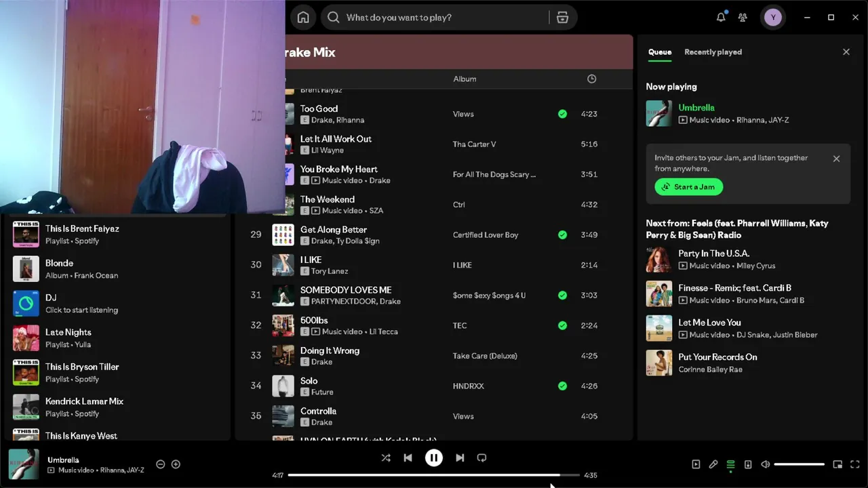Viewport: 868px width, 488px height.
Task: Click the green checkmark on Solo
Action: pos(562,386)
